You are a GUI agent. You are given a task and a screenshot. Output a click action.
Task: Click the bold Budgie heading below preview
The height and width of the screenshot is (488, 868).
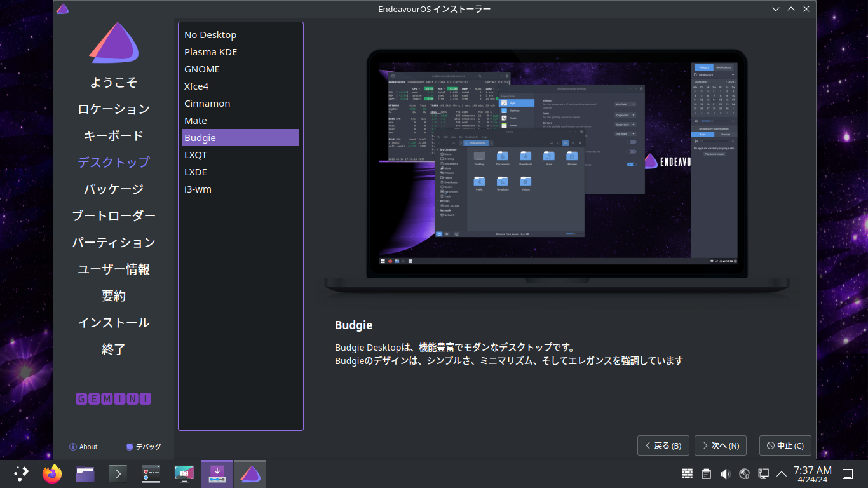click(353, 325)
